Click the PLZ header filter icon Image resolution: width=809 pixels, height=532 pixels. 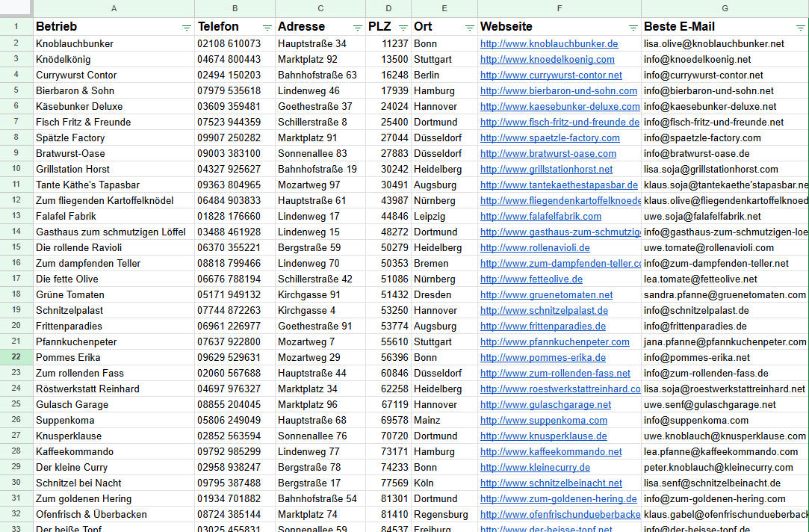(x=403, y=27)
